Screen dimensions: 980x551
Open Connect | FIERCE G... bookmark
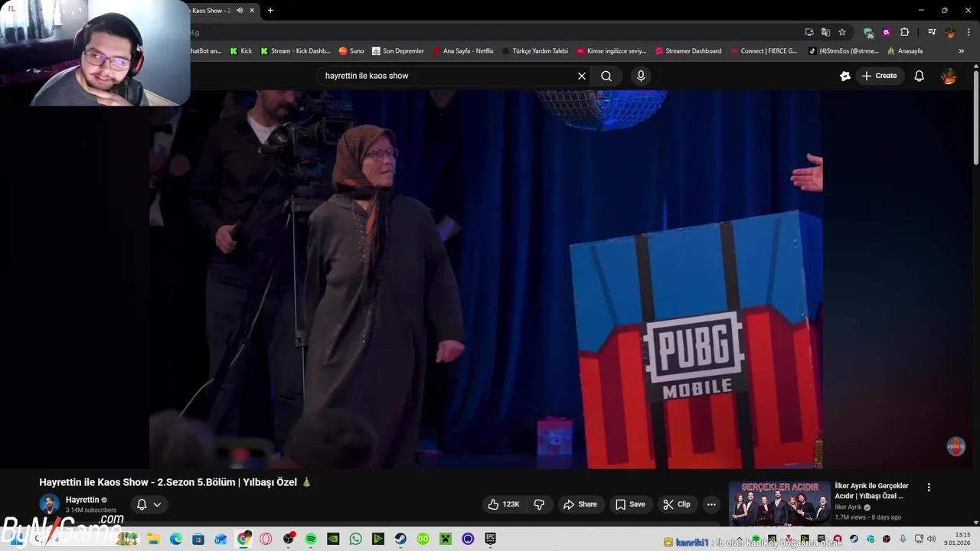[764, 51]
